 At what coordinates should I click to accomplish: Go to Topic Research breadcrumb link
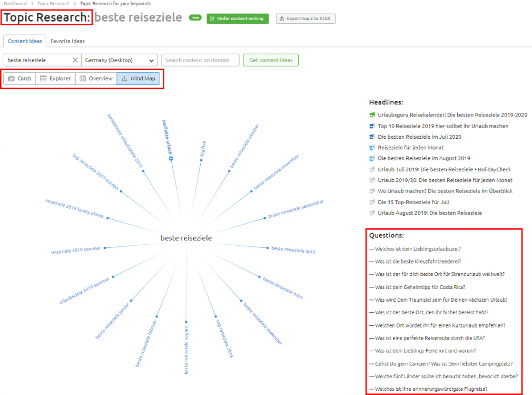click(53, 3)
